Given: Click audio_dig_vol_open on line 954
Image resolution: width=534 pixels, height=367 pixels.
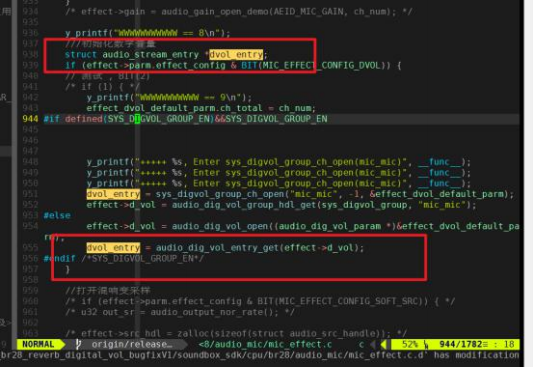Looking at the screenshot, I should point(220,226).
